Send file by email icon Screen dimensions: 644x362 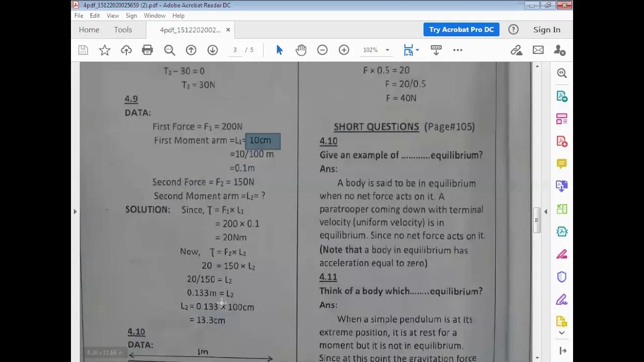point(538,50)
